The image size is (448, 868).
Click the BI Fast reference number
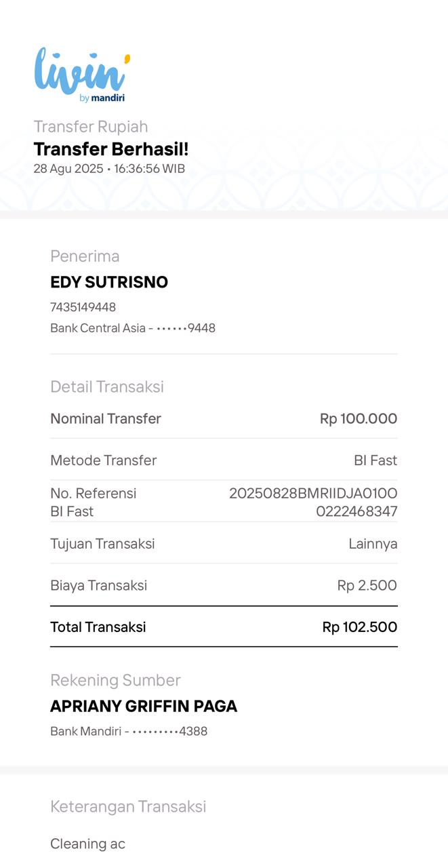click(313, 502)
